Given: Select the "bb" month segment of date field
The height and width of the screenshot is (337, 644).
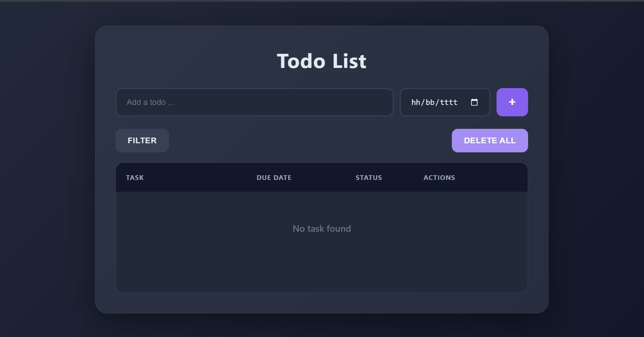Looking at the screenshot, I should coord(430,102).
